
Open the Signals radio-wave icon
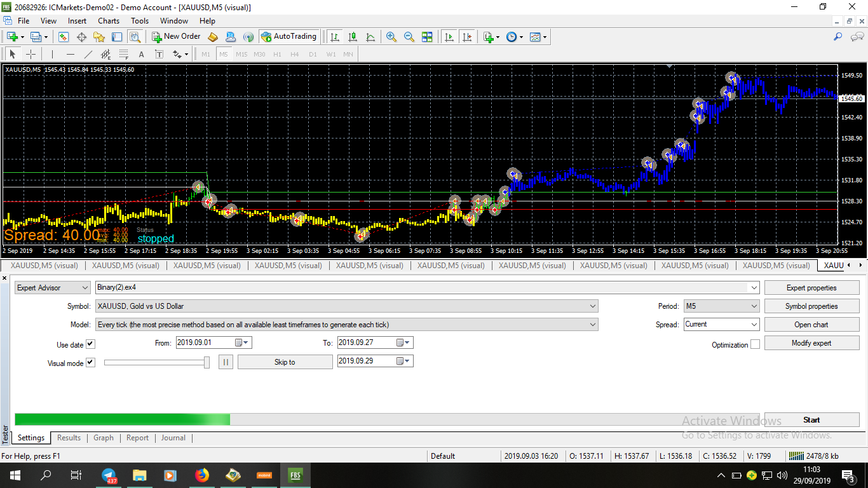pyautogui.click(x=248, y=37)
